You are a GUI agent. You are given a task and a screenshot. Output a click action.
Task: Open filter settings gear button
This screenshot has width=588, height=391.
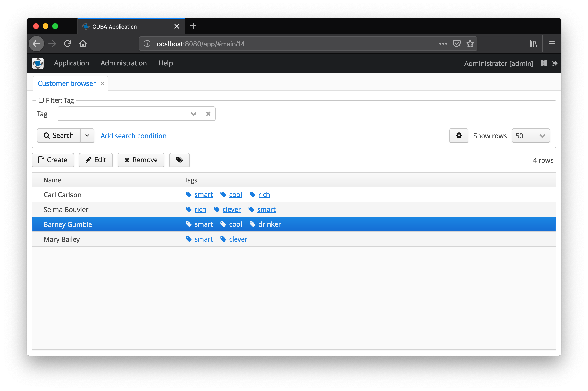click(x=458, y=135)
